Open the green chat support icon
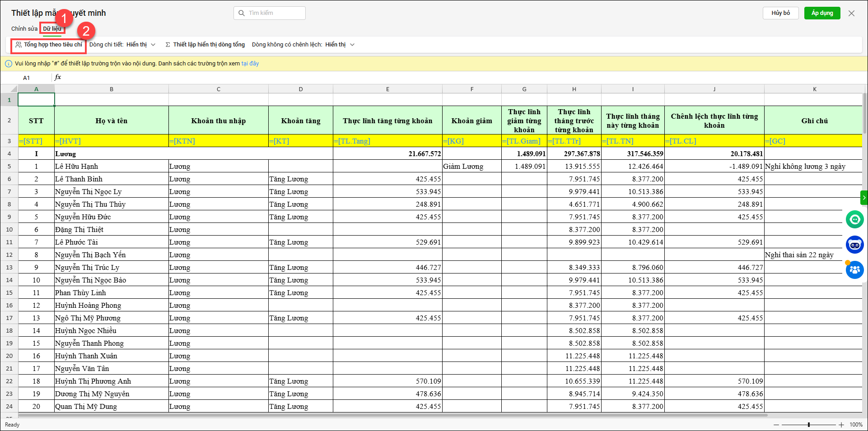 854,220
